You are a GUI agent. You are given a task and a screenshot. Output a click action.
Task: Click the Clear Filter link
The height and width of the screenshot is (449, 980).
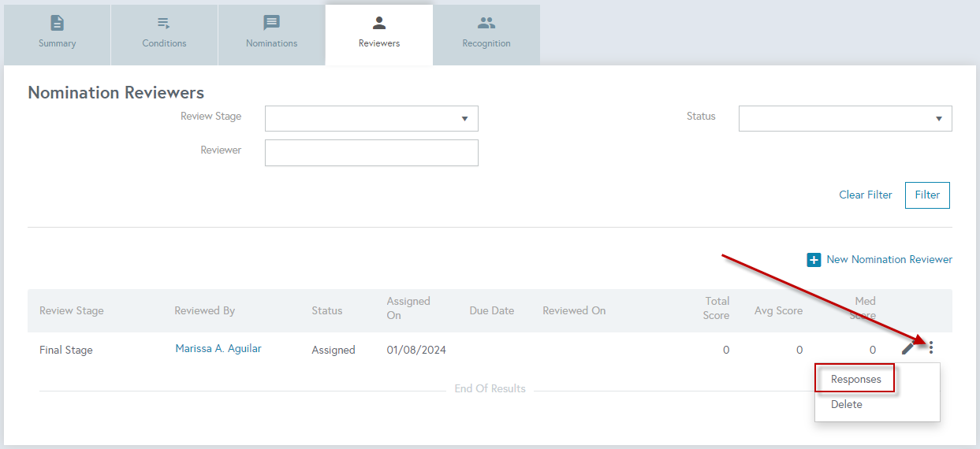tap(866, 195)
